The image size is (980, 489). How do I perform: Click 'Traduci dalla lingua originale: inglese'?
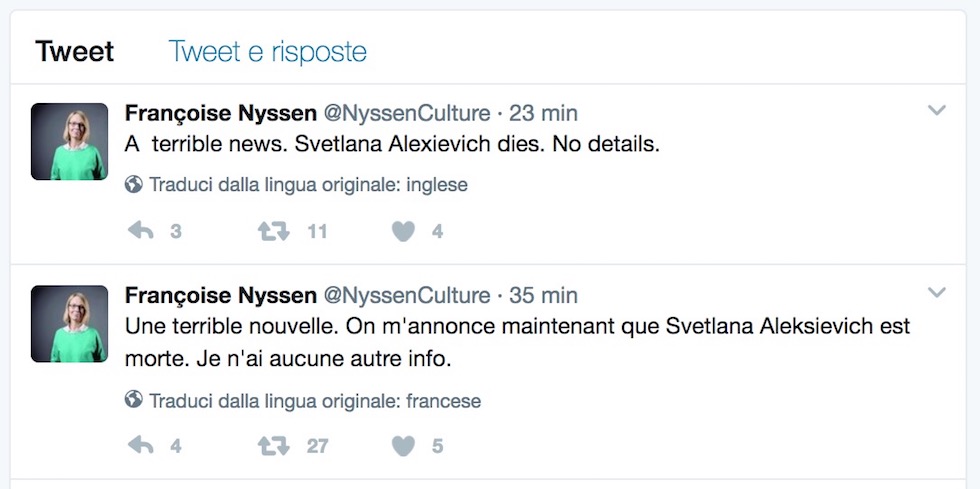[x=308, y=185]
